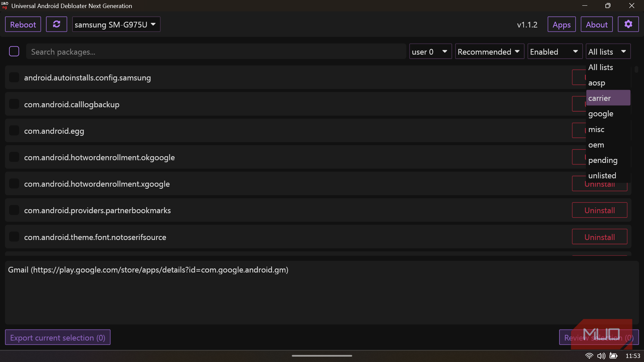Tick com.android.hotwordenrollment.okgoogle checkbox
Screen dimensions: 644x362
pyautogui.click(x=14, y=157)
